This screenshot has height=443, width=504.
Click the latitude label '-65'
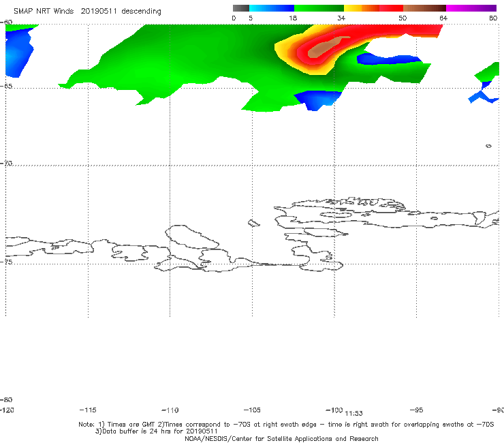[x=6, y=86]
